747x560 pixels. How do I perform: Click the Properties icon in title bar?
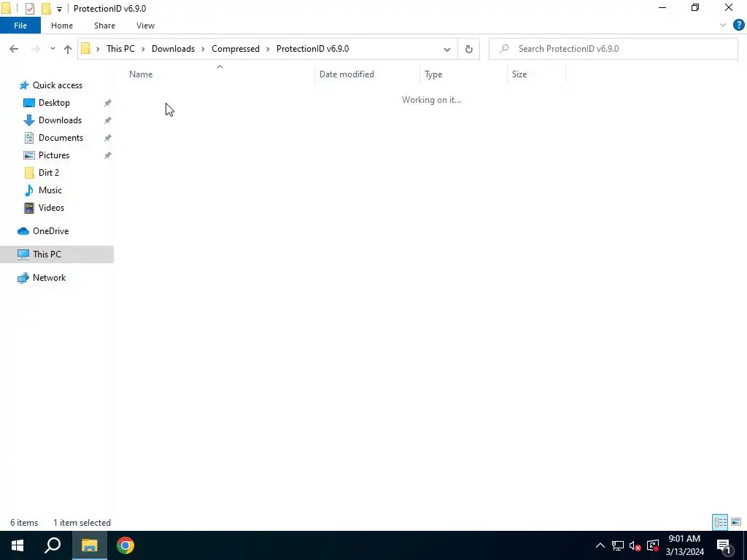pos(30,9)
